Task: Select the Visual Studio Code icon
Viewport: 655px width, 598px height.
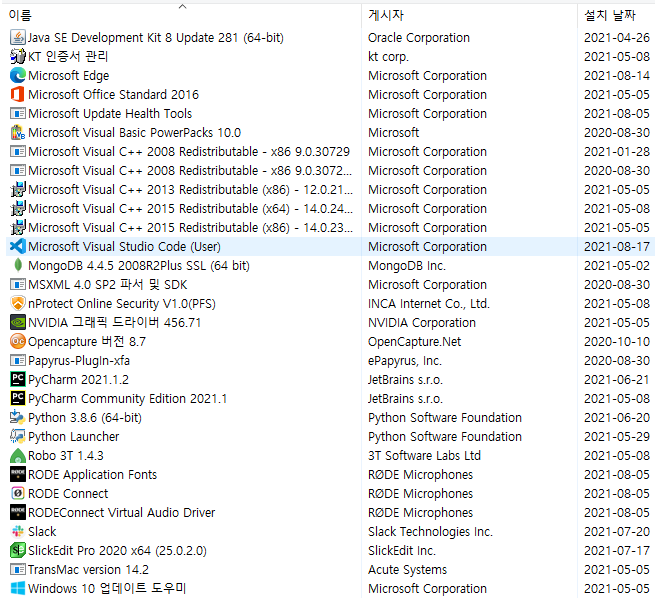Action: (x=18, y=246)
